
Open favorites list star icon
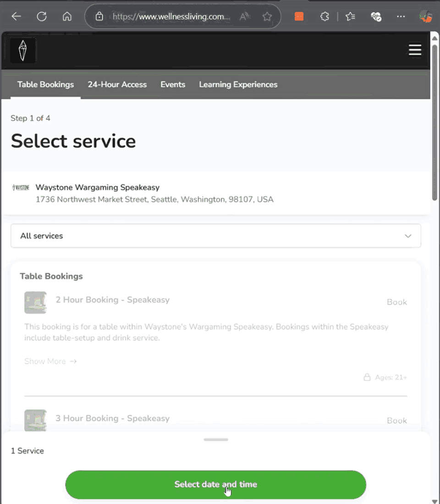350,16
